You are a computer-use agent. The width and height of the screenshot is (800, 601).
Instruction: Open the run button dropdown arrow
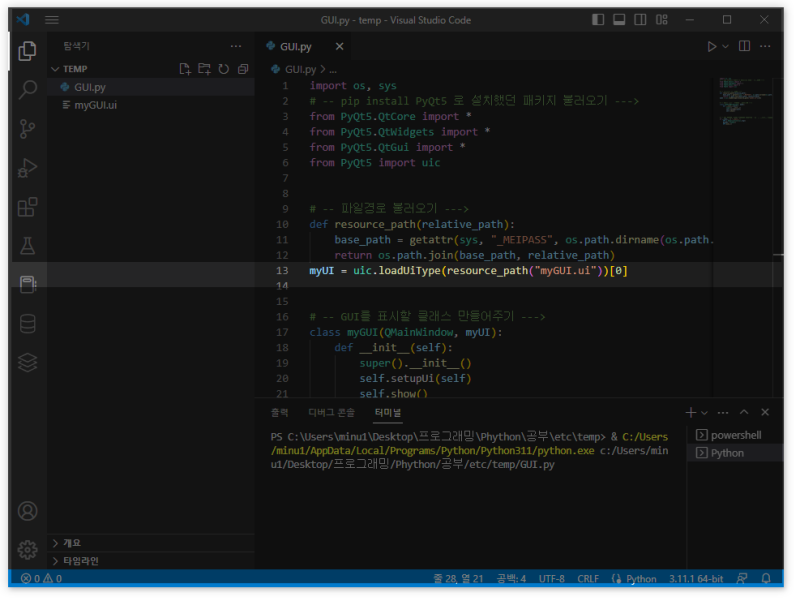pyautogui.click(x=727, y=46)
